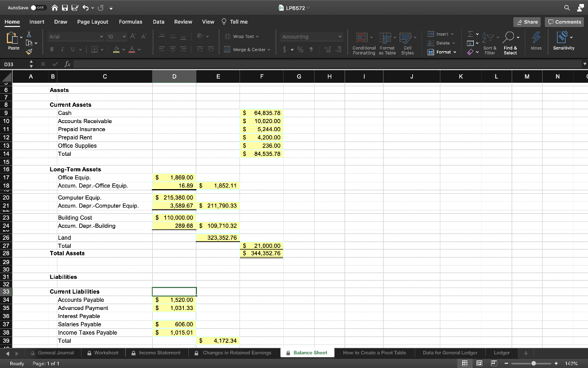Apply the comma style
This screenshot has height=368, width=588.
311,49
